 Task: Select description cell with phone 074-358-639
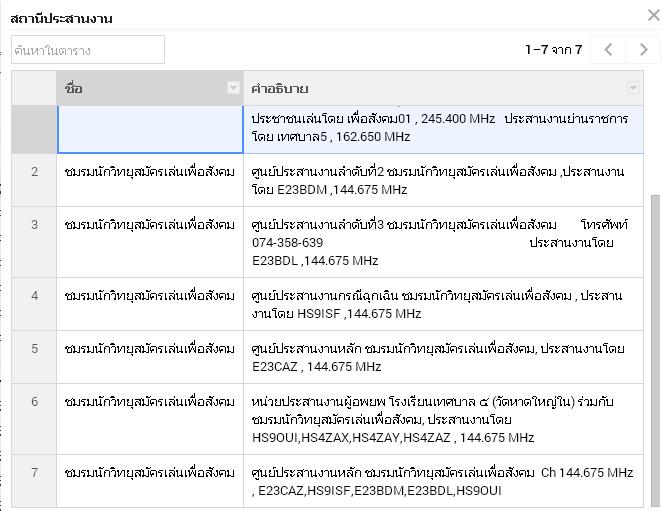(444, 242)
